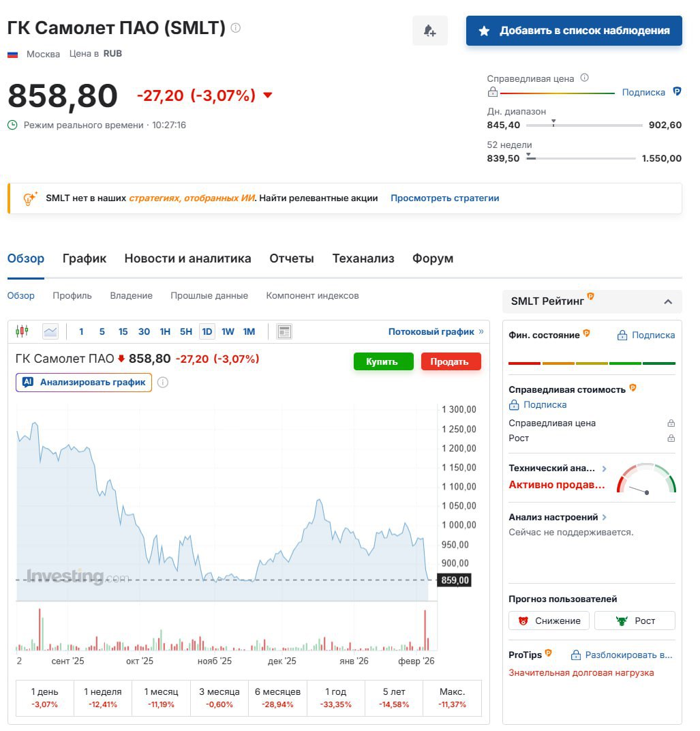The image size is (700, 731).
Task: Collapse the SMLT Рейтинг panel
Action: coord(668,301)
